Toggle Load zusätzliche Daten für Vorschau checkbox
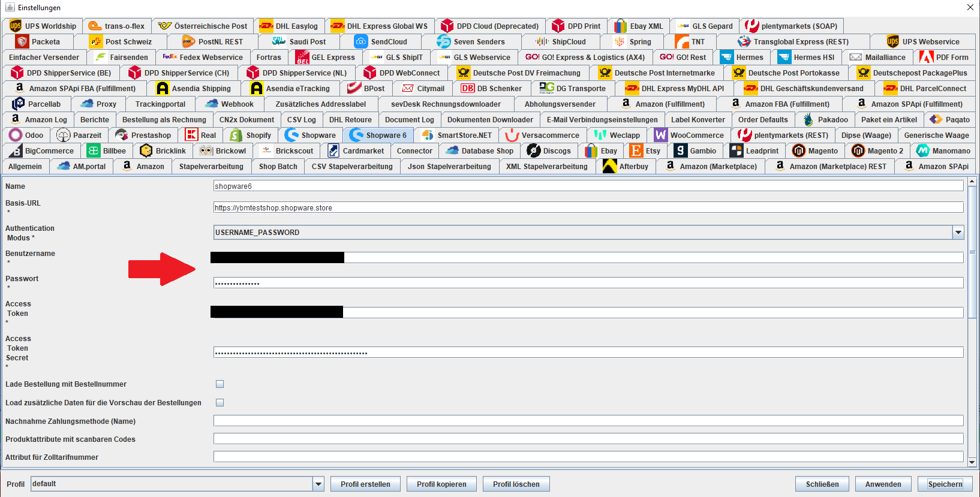The image size is (980, 497). [x=220, y=403]
